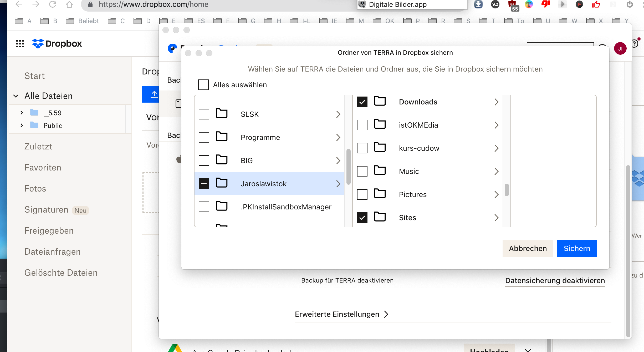The width and height of the screenshot is (644, 352).
Task: Click the SLSK folder icon
Action: click(222, 113)
